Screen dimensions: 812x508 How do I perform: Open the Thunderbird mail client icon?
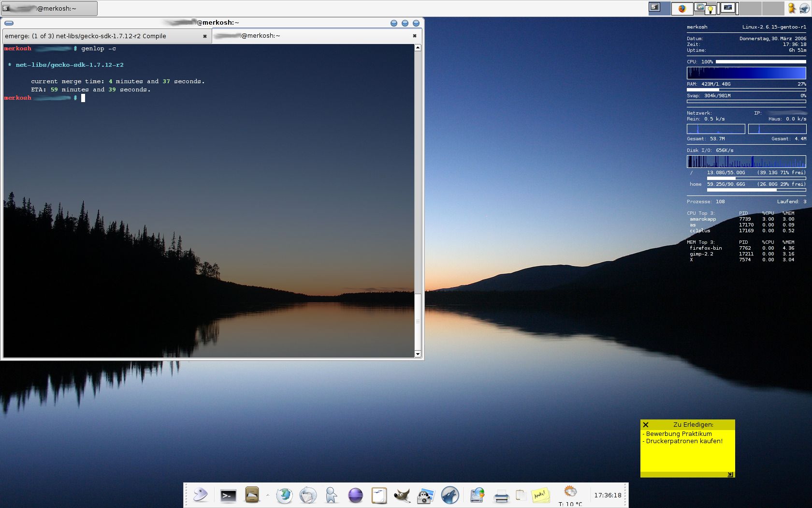click(x=308, y=495)
